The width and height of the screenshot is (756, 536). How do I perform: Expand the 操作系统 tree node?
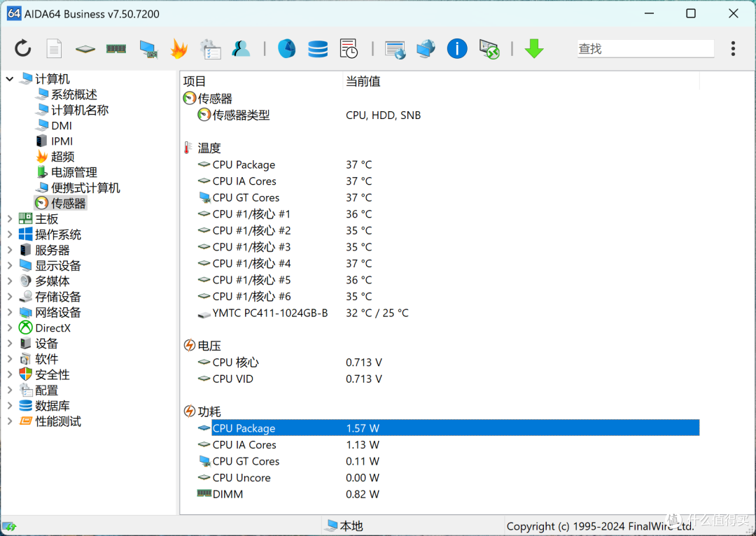(10, 234)
